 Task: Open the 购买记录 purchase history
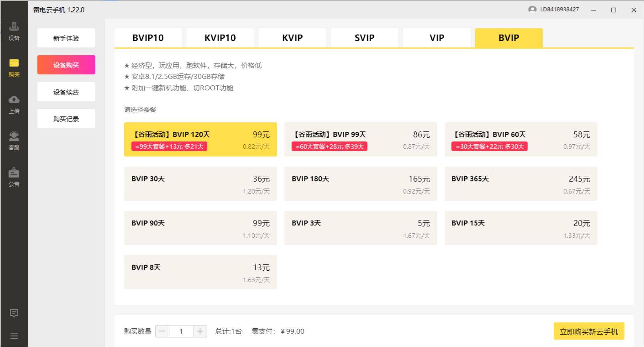click(x=66, y=119)
